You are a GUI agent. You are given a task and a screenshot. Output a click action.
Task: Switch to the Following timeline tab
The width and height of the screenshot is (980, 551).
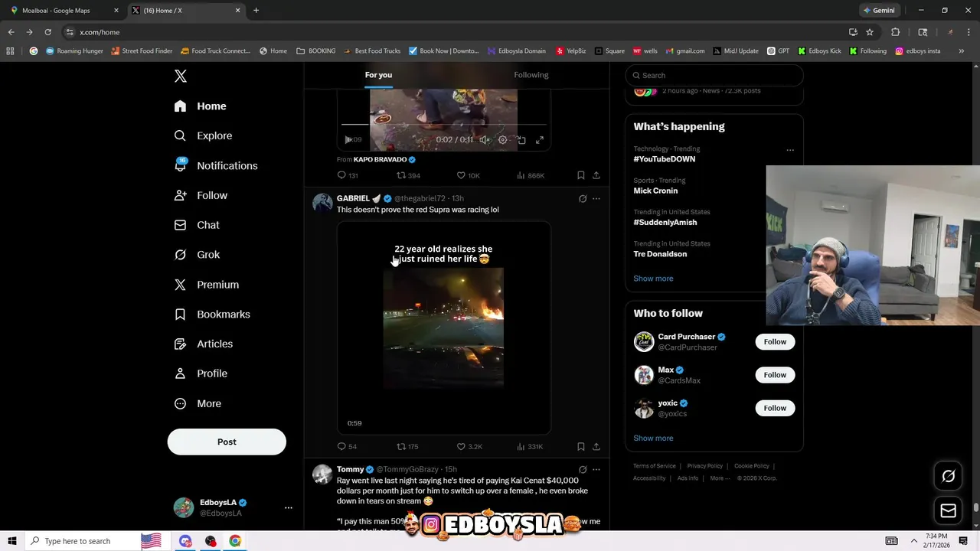coord(531,75)
